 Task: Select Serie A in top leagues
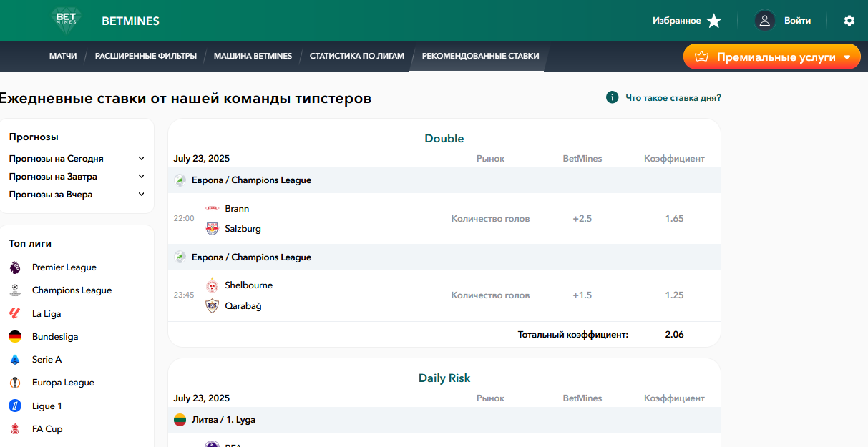tap(47, 360)
